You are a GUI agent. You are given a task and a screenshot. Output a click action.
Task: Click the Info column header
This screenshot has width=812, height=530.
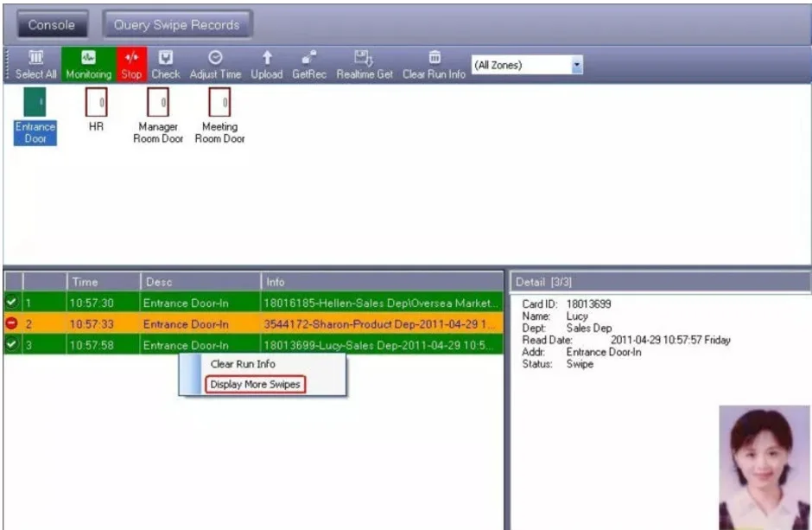[x=382, y=282]
